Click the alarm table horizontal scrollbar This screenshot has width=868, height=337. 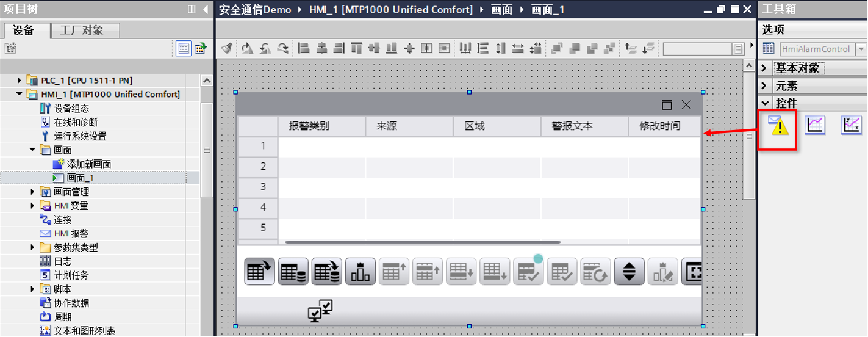tap(422, 242)
